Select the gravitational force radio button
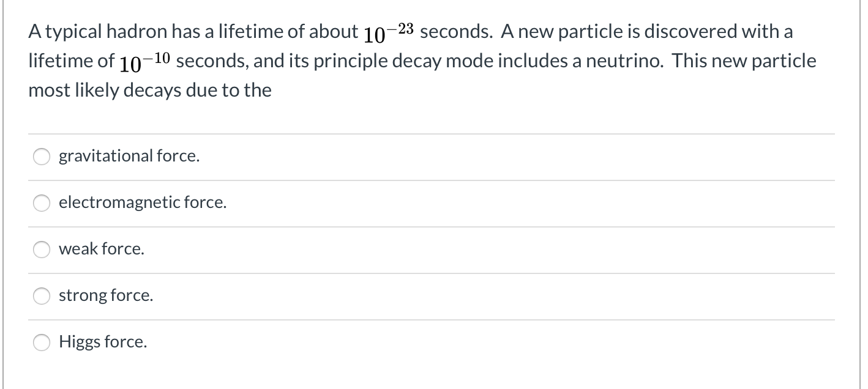 [41, 157]
